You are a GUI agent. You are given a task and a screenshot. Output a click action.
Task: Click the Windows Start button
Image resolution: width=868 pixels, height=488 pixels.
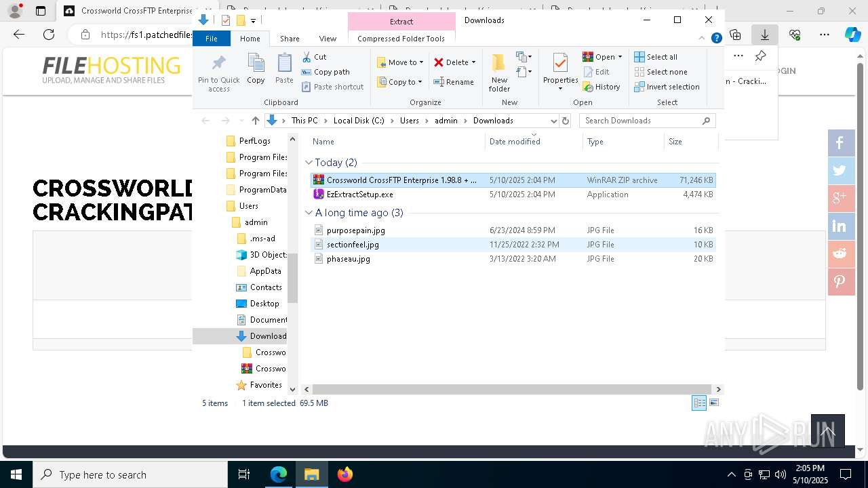tap(16, 474)
